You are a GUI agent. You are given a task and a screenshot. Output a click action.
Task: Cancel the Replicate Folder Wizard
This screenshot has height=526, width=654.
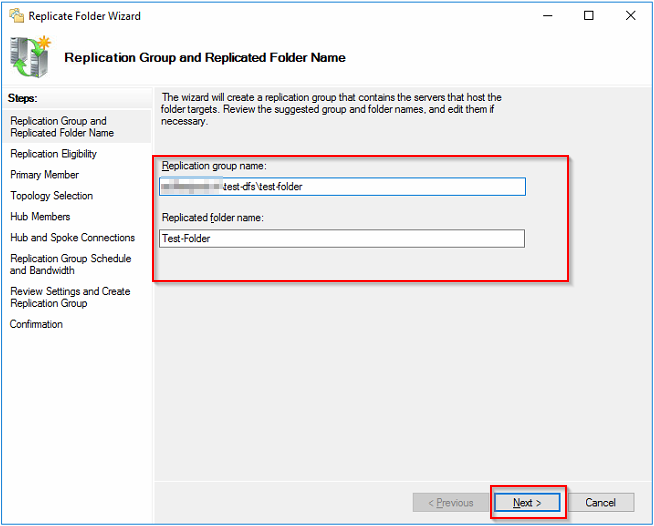(x=601, y=502)
